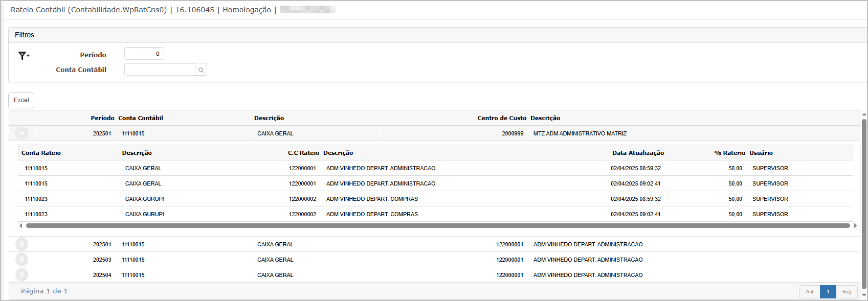The image size is (868, 301).
Task: Select the 2000999 cost center cell
Action: [513, 133]
